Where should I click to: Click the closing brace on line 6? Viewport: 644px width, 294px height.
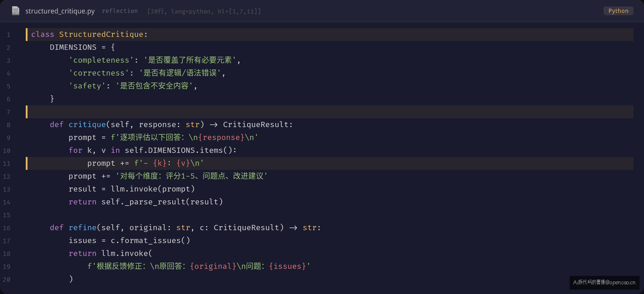coord(52,99)
